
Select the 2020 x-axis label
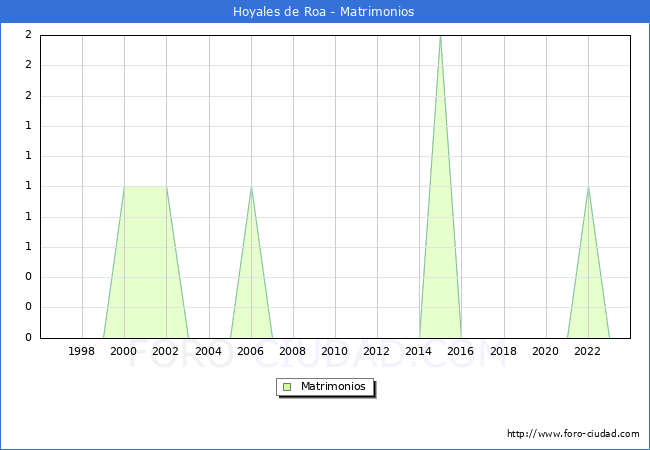tap(546, 351)
